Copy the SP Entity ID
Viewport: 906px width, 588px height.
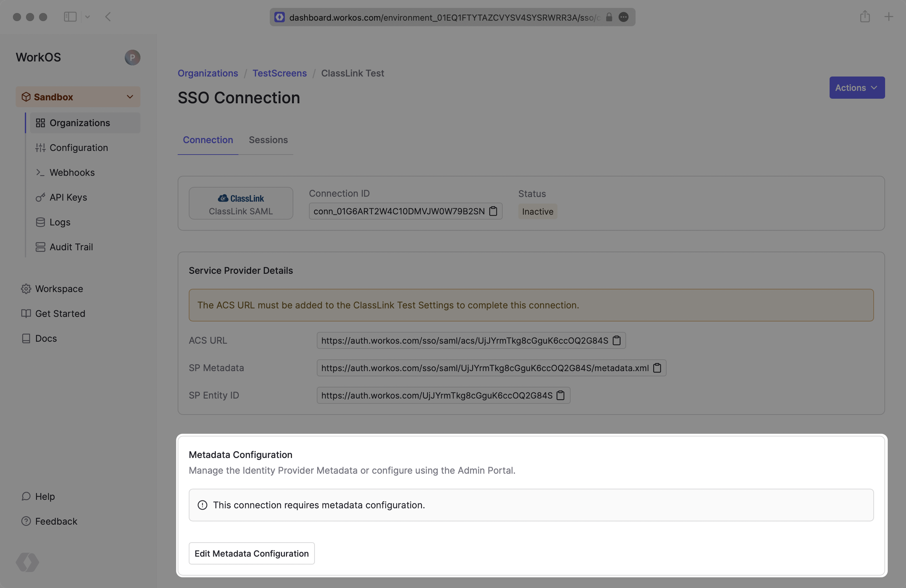pos(560,395)
